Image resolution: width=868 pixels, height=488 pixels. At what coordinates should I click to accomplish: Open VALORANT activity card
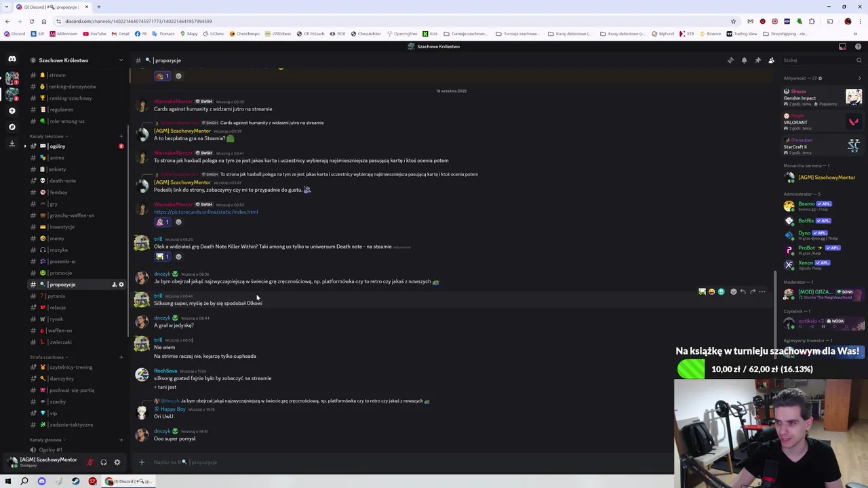[823, 122]
